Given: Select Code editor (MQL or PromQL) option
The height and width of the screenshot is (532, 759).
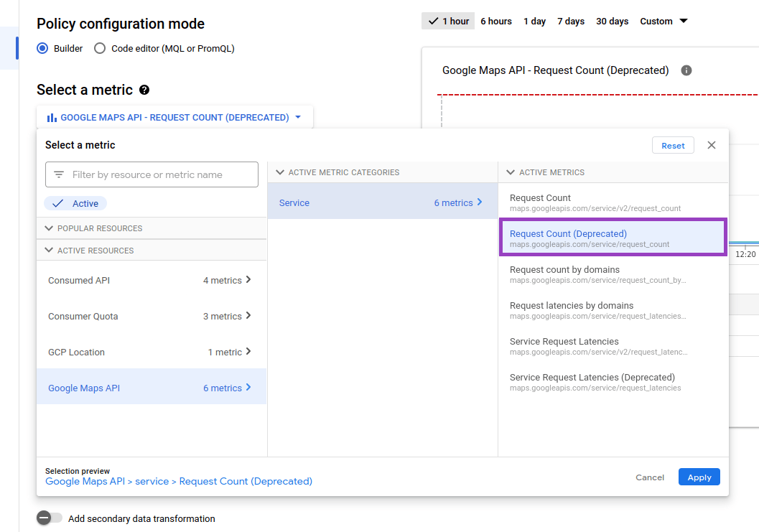Looking at the screenshot, I should coord(100,49).
